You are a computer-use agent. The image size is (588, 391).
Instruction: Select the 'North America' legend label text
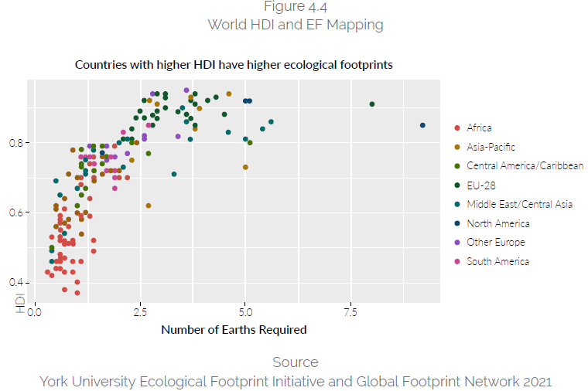[x=497, y=224]
